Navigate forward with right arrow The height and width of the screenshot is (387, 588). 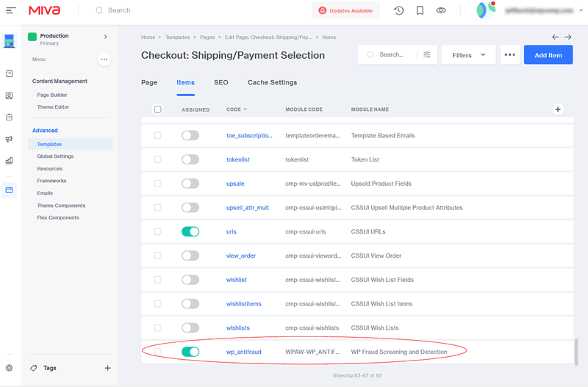568,37
